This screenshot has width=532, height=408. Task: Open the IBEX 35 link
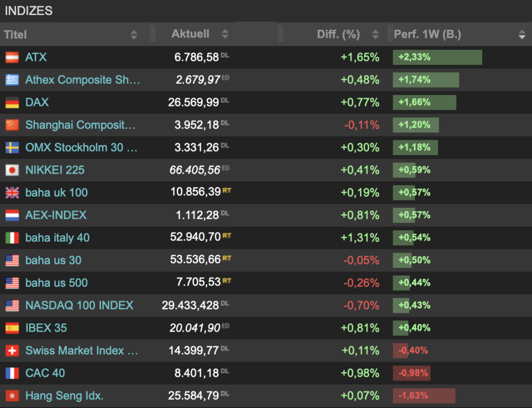46,328
